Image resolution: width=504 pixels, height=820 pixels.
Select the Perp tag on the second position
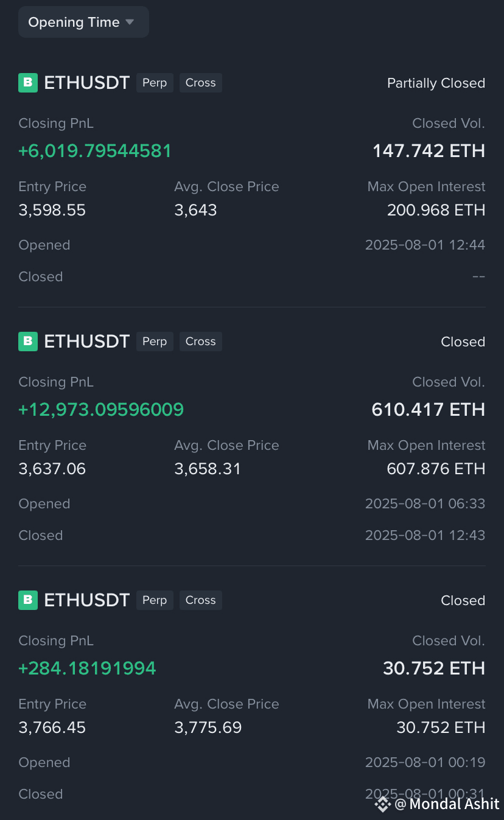click(155, 342)
